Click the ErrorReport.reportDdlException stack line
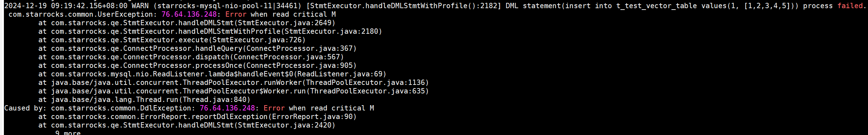The height and width of the screenshot is (135, 868). point(197,117)
